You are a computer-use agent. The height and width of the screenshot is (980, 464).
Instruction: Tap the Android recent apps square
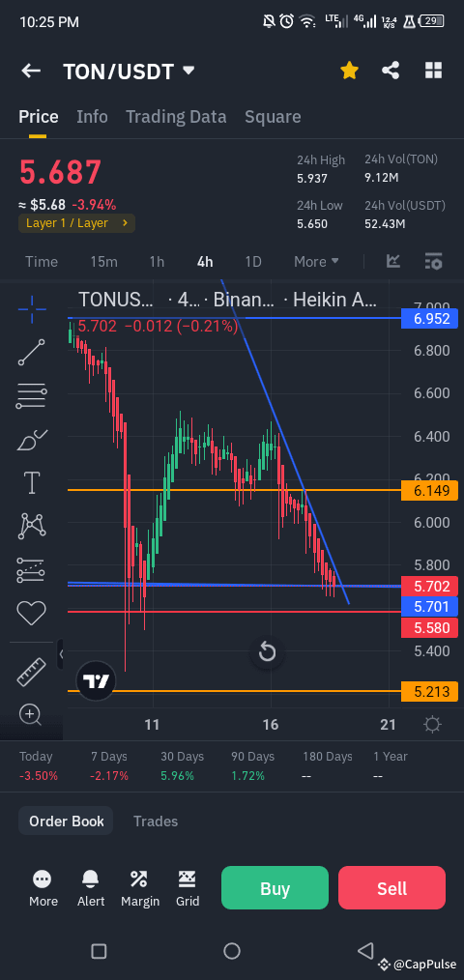(x=99, y=951)
